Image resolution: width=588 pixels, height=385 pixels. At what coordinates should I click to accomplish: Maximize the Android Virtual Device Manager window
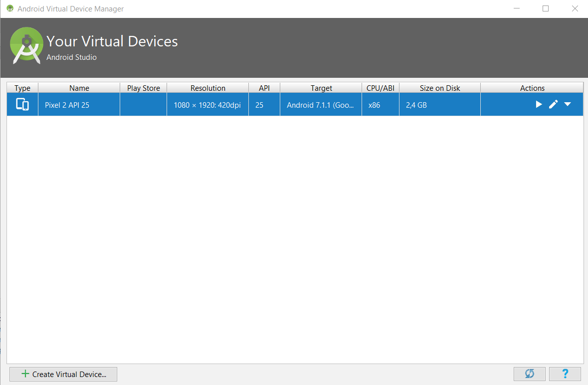pos(546,8)
